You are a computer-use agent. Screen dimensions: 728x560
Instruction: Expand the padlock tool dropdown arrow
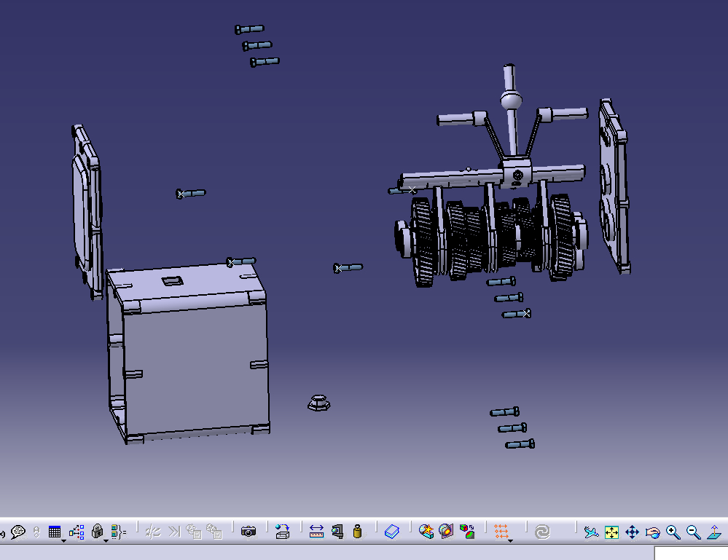coord(106,540)
